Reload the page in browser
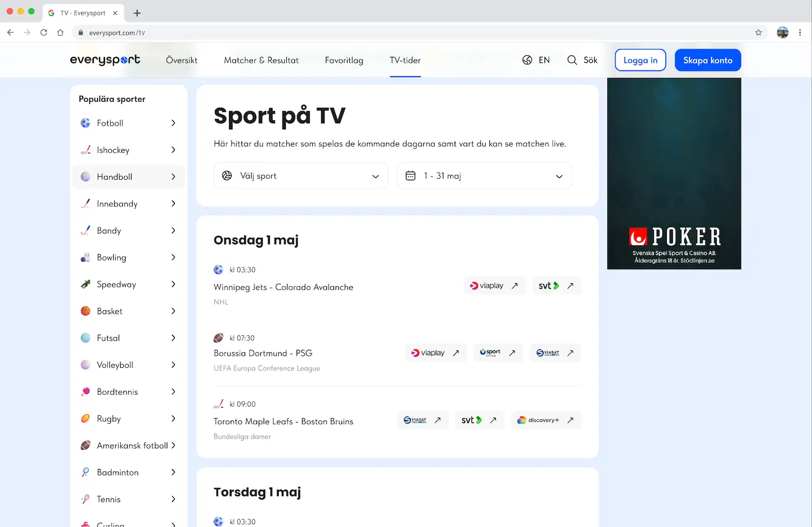 (44, 32)
